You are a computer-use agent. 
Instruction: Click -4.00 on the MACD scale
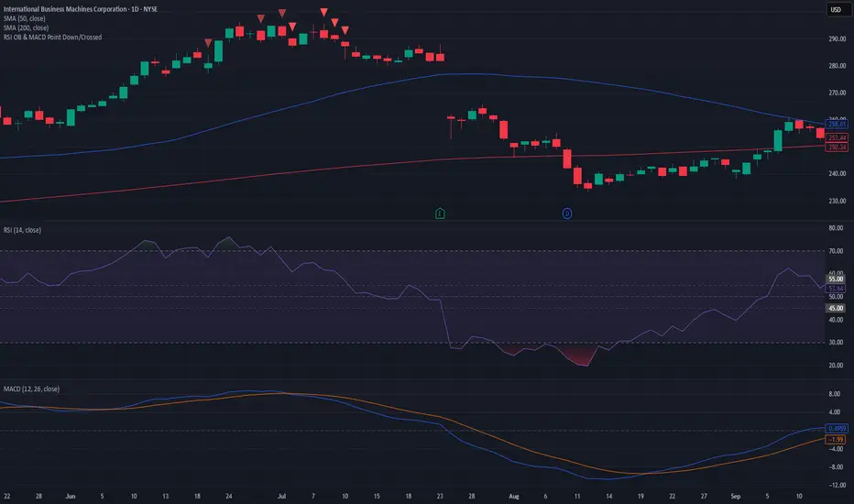[838, 449]
